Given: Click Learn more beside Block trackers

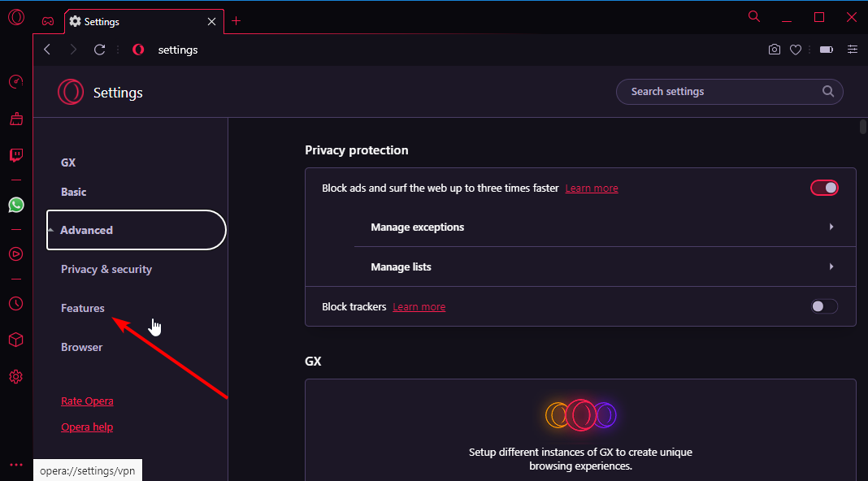Looking at the screenshot, I should click(x=419, y=306).
